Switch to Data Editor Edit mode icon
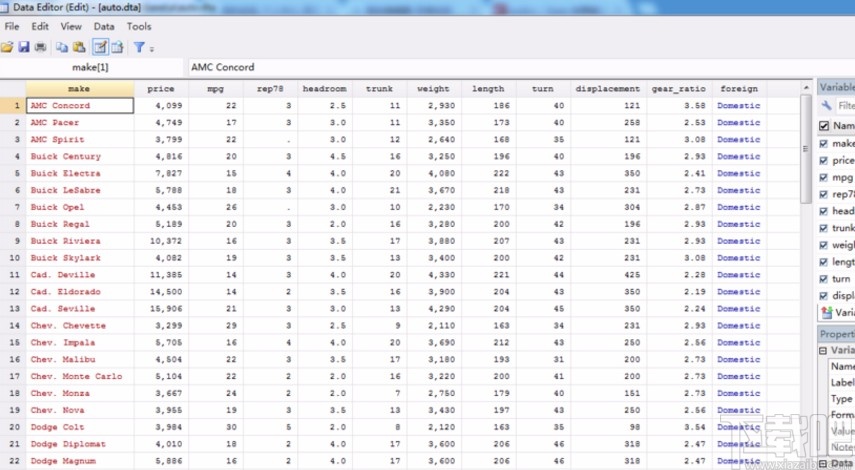855x470 pixels. pyautogui.click(x=100, y=47)
